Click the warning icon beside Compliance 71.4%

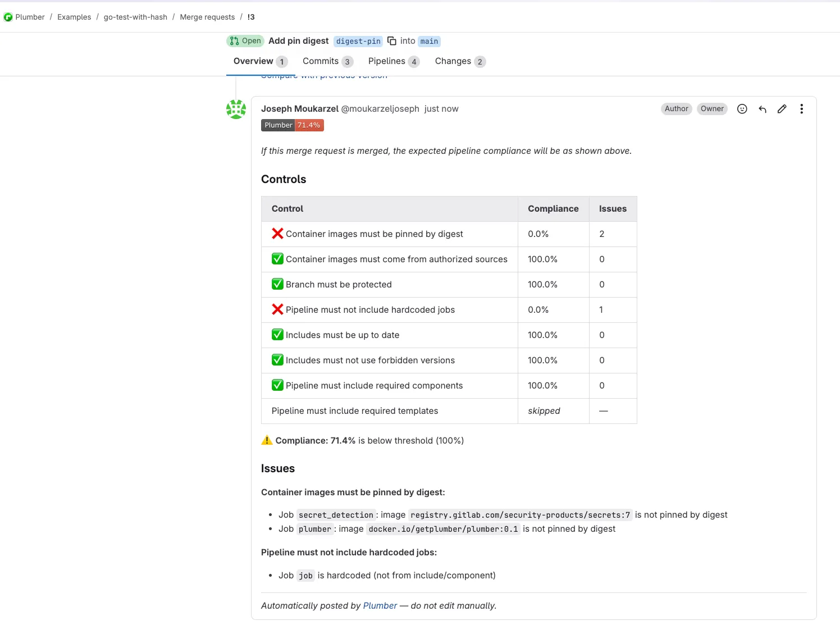point(266,440)
